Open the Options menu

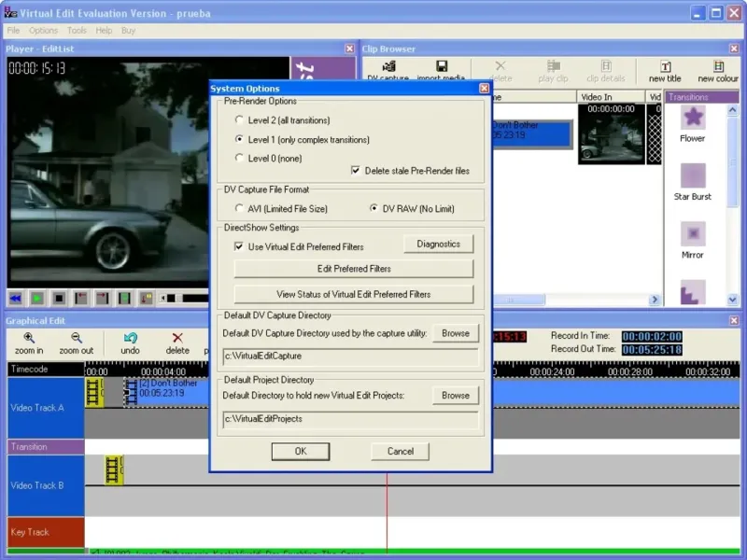coord(44,31)
